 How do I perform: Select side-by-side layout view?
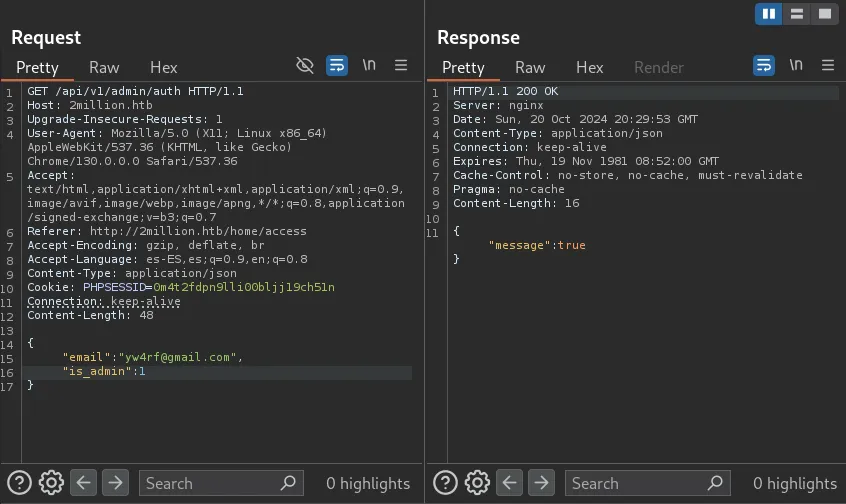point(769,14)
